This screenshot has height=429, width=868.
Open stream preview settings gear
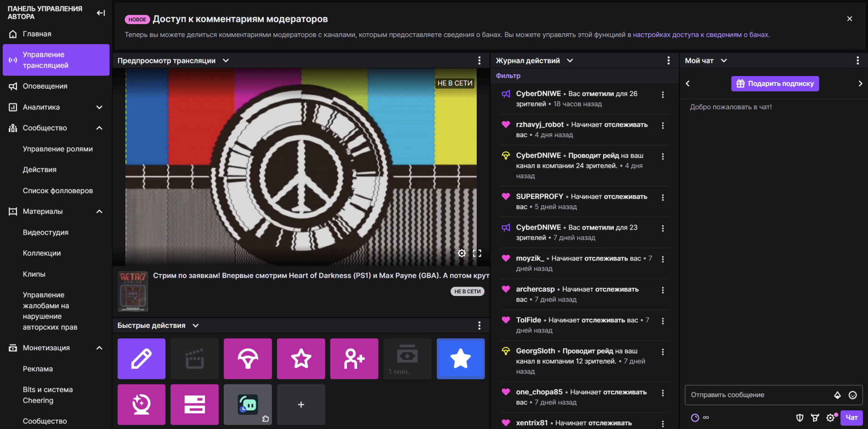(462, 253)
